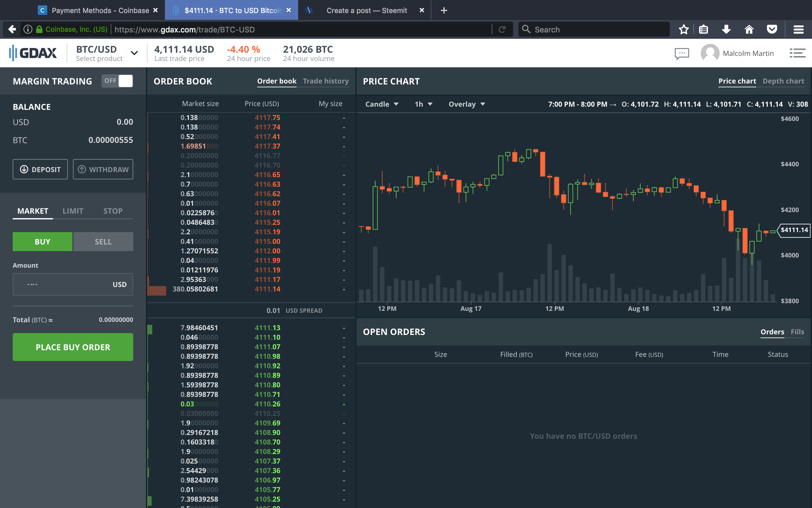Click the green padlock security icon
This screenshot has height=508, width=812.
tap(39, 30)
